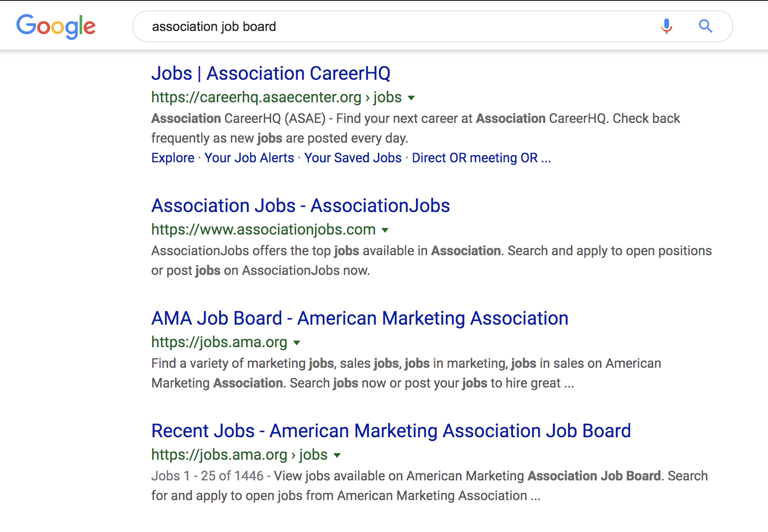This screenshot has width=768, height=532.
Task: Open Jobs | Association CareerHQ result
Action: (271, 74)
